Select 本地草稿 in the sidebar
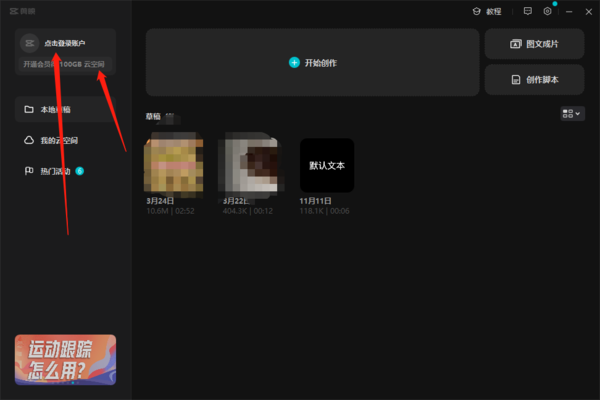Viewport: 600px width, 400px height. tap(65, 109)
